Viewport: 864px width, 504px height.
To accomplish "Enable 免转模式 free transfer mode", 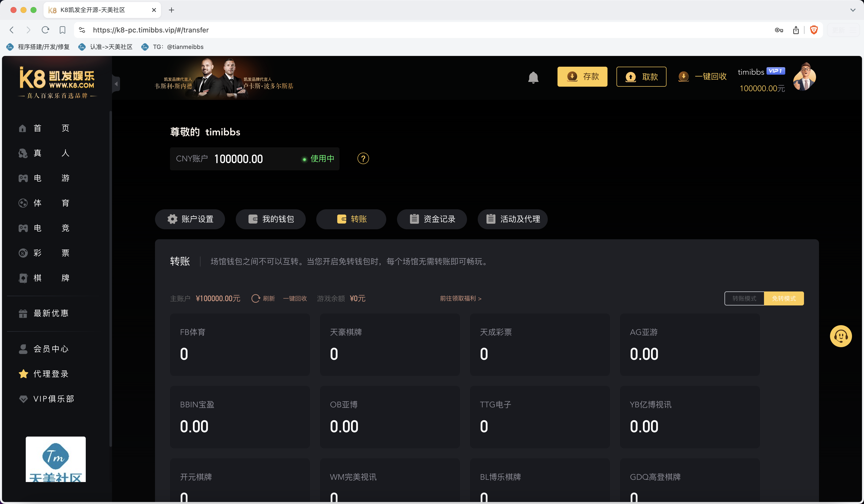I will pyautogui.click(x=784, y=298).
